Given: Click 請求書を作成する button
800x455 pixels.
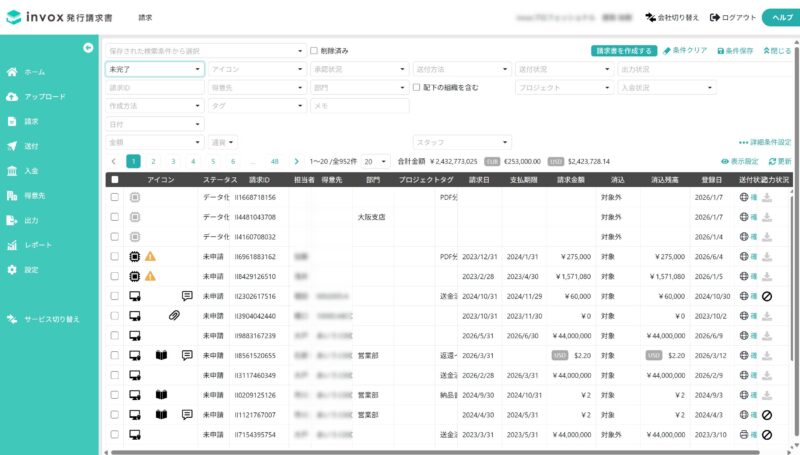Looking at the screenshot, I should pyautogui.click(x=624, y=50).
